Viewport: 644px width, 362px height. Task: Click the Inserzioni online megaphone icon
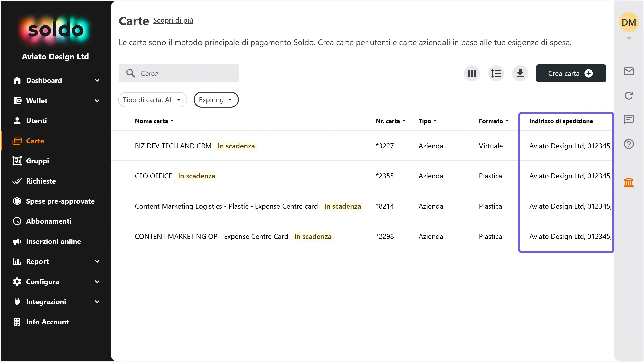click(17, 241)
